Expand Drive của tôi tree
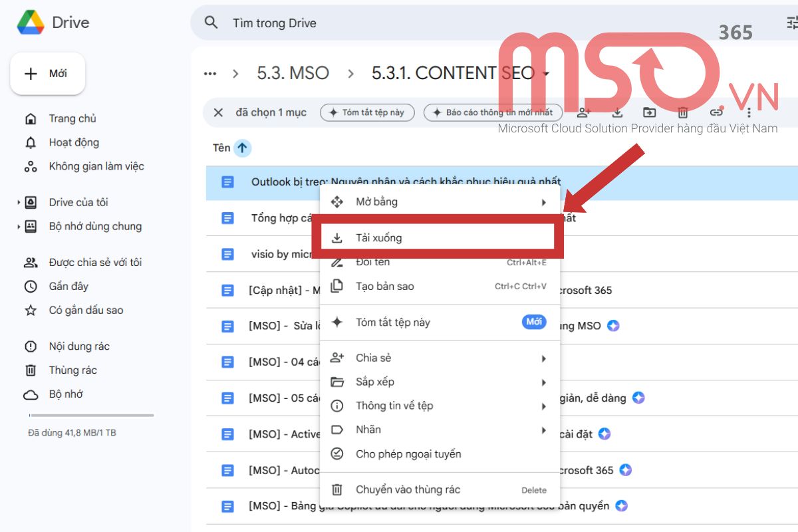This screenshot has width=798, height=532. coord(19,202)
